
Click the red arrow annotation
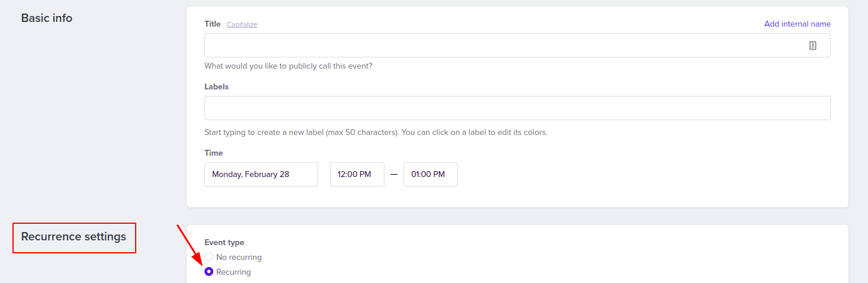coord(190,245)
